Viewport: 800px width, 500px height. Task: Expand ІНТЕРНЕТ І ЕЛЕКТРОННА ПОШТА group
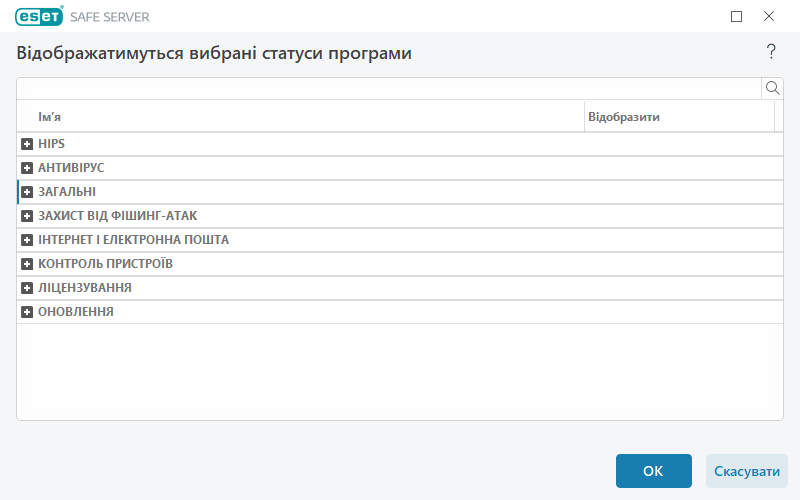pyautogui.click(x=27, y=240)
